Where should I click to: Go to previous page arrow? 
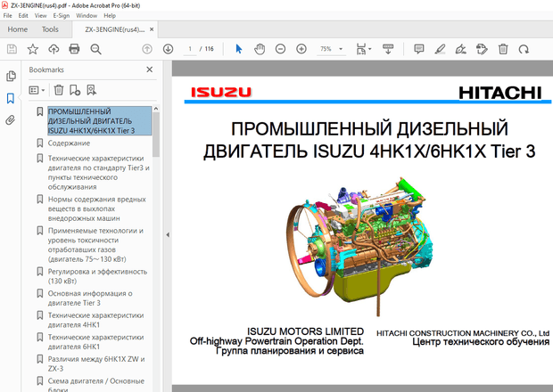pos(147,49)
